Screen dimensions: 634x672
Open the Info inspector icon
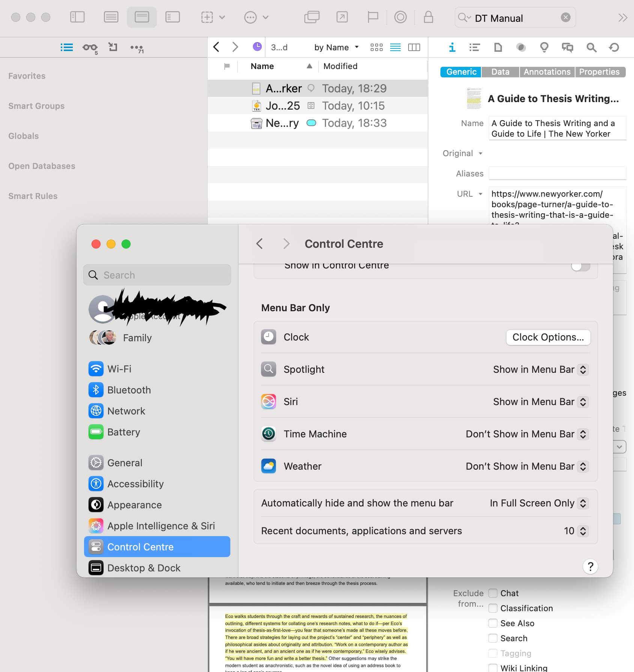(452, 47)
